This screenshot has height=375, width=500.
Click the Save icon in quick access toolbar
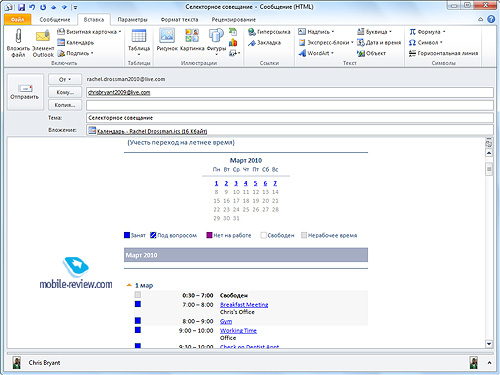(x=21, y=7)
